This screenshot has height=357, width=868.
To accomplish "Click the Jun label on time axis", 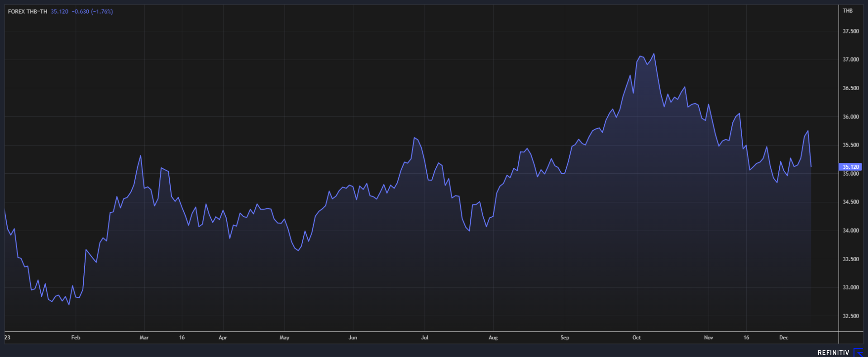I will 353,338.
